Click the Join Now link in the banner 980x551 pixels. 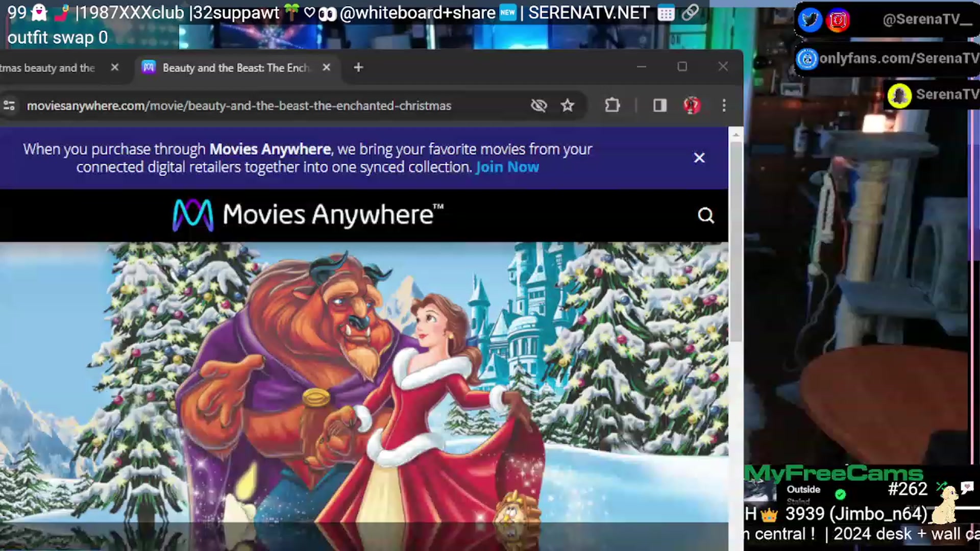coord(507,167)
